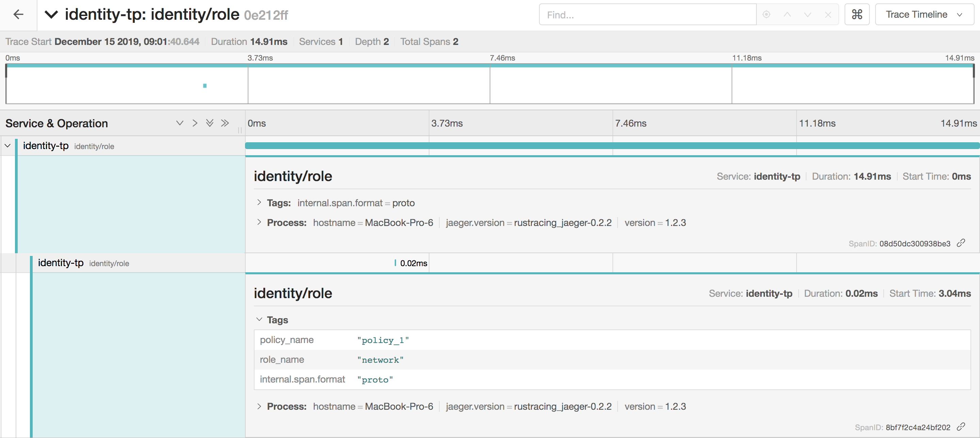Collapse all spans double-chevron right icon

click(x=225, y=123)
